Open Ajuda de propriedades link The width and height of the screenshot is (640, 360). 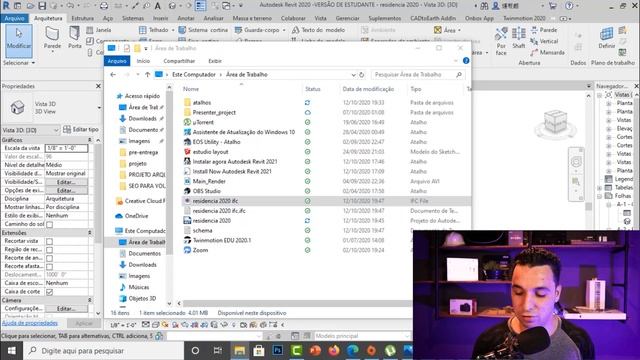(x=30, y=323)
